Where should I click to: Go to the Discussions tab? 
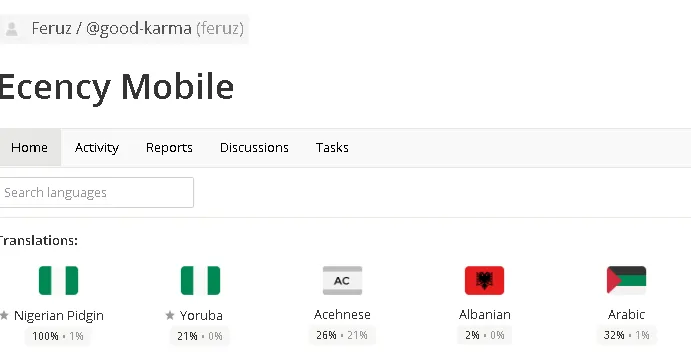[254, 148]
